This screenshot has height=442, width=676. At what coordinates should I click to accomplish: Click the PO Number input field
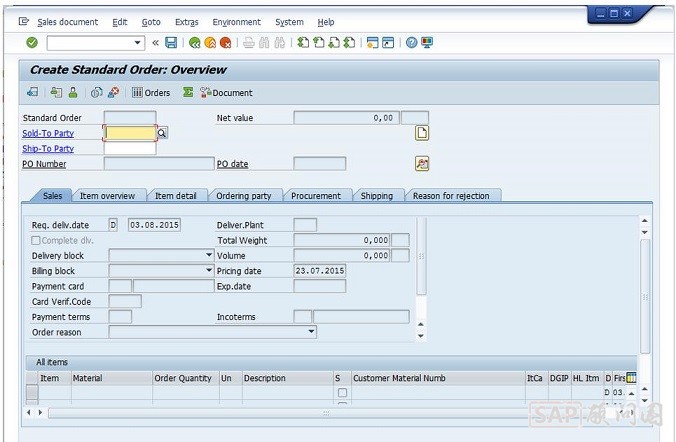159,164
